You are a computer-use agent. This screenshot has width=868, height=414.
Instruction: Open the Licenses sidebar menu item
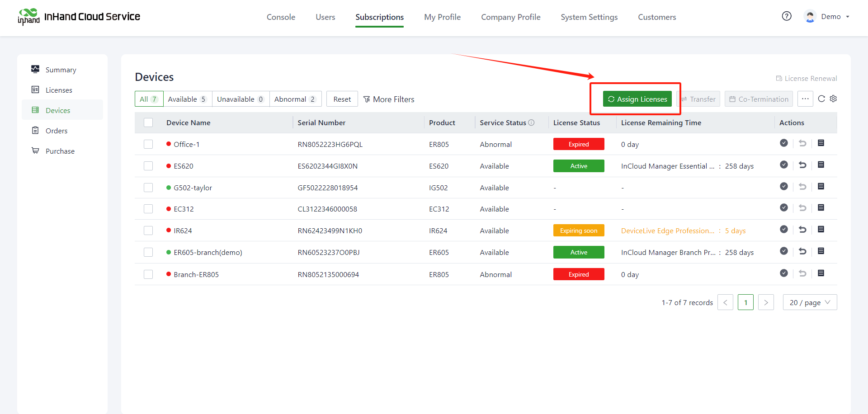[59, 90]
